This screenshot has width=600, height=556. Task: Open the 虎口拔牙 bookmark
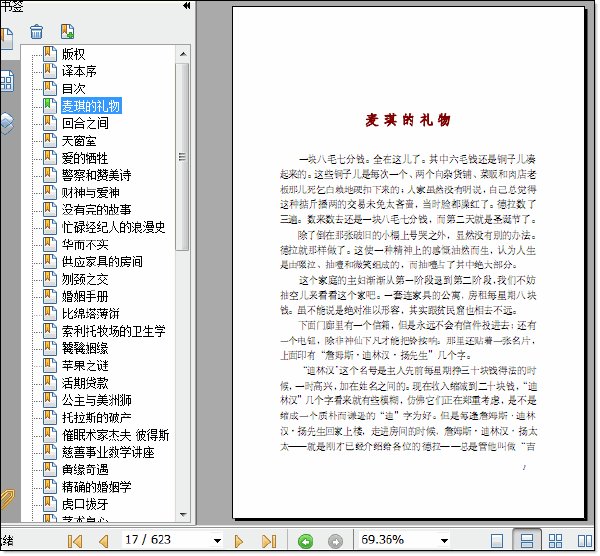pyautogui.click(x=85, y=504)
